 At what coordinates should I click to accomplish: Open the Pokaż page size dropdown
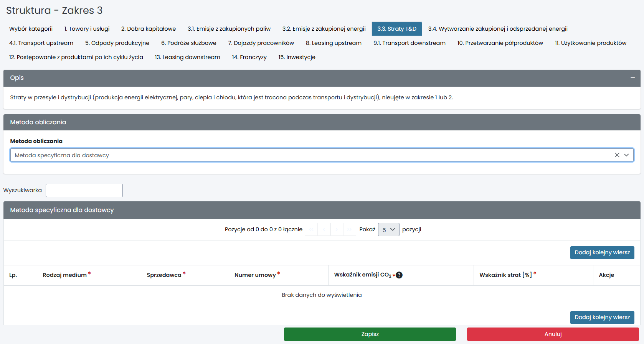[x=388, y=229]
